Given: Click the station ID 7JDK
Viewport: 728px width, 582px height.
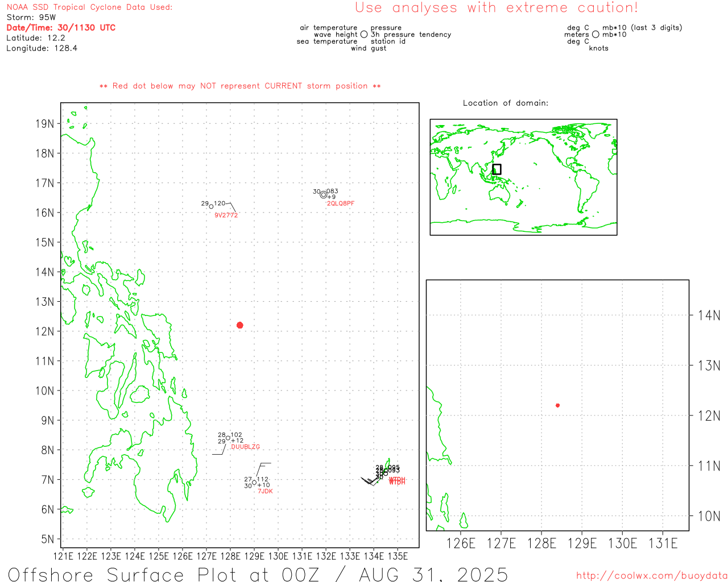Looking at the screenshot, I should (265, 491).
